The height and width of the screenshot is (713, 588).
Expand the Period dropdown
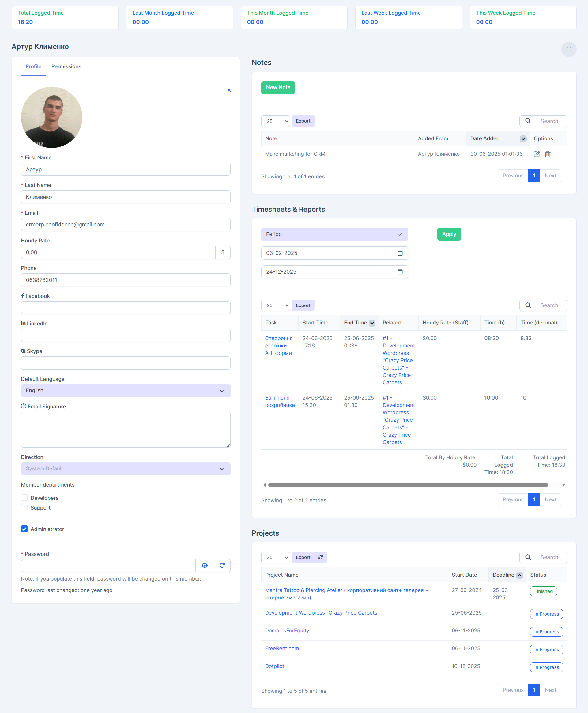(x=334, y=234)
